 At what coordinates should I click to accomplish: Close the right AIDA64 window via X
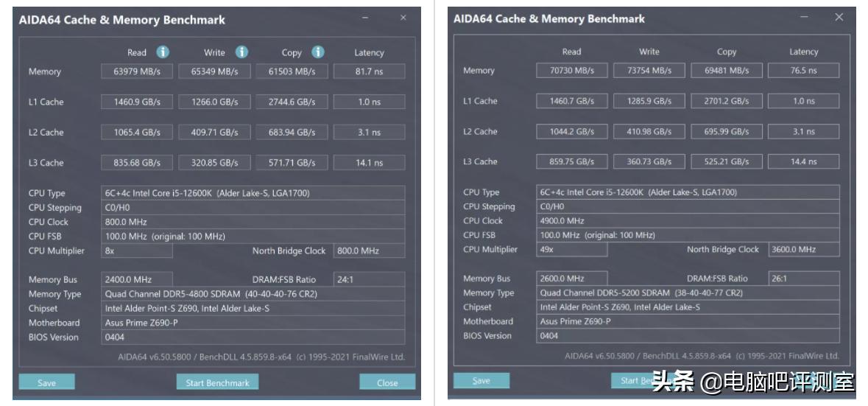pyautogui.click(x=839, y=17)
